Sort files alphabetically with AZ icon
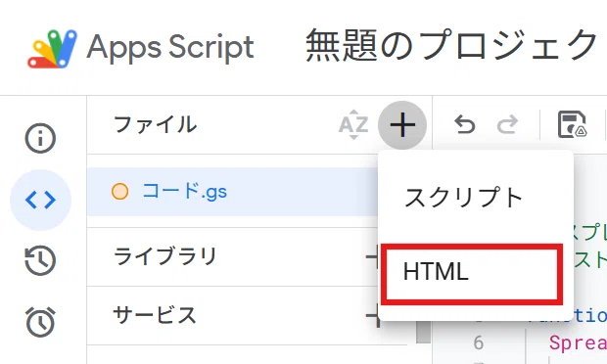The height and width of the screenshot is (364, 607). point(353,124)
